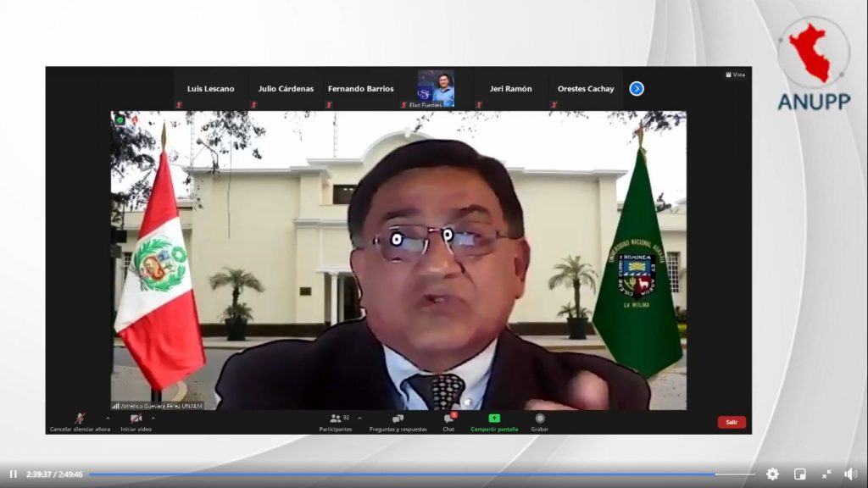Image resolution: width=868 pixels, height=488 pixels.
Task: Select the Jeri Ramón participant tile
Action: pos(511,88)
